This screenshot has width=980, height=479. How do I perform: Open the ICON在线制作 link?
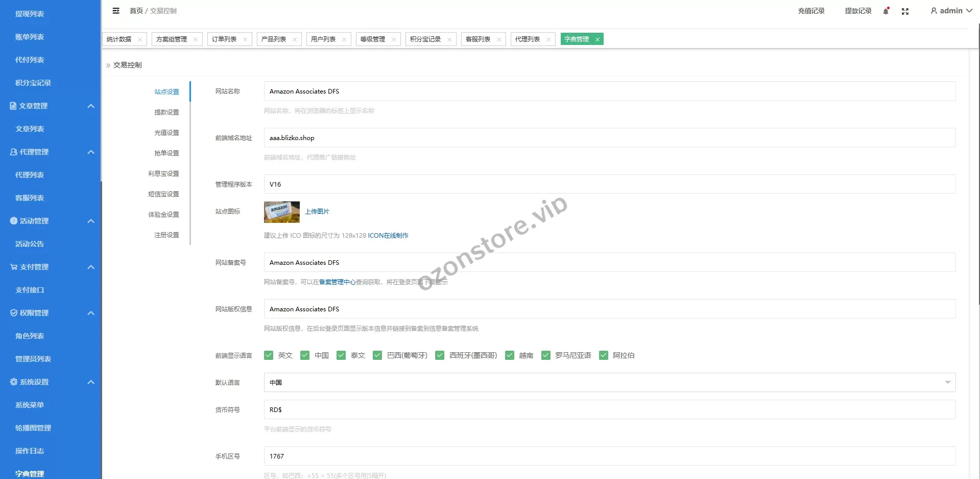tap(388, 236)
